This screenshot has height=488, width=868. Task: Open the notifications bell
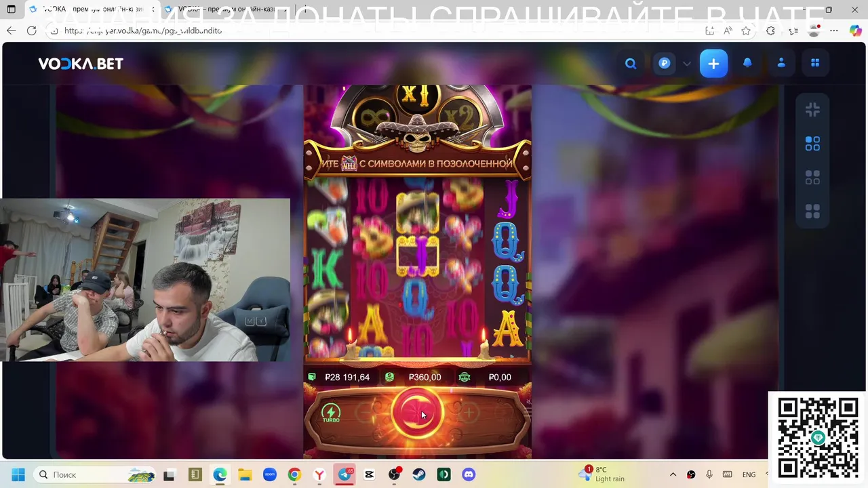pos(747,63)
